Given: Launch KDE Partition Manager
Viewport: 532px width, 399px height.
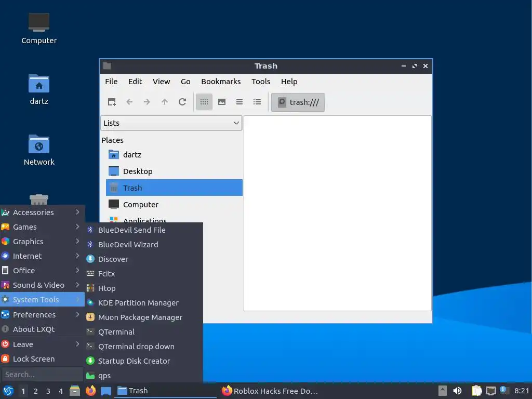Looking at the screenshot, I should pyautogui.click(x=144, y=303).
